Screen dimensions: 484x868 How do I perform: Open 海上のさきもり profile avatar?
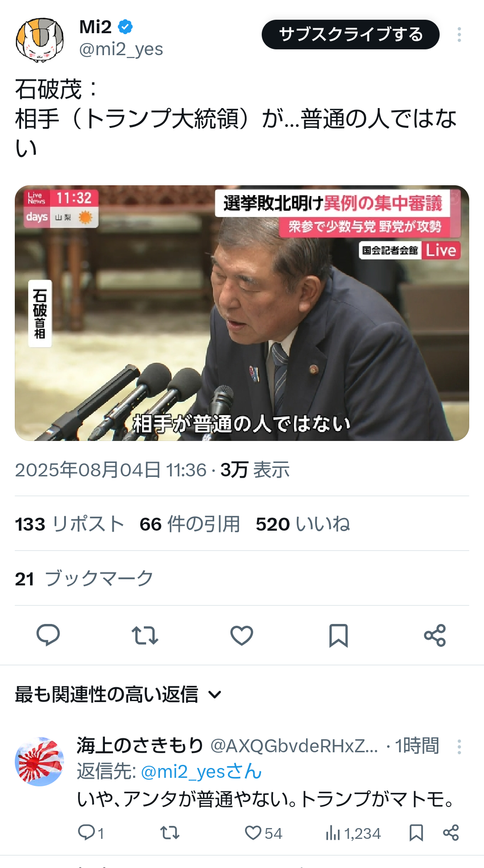pos(39,761)
